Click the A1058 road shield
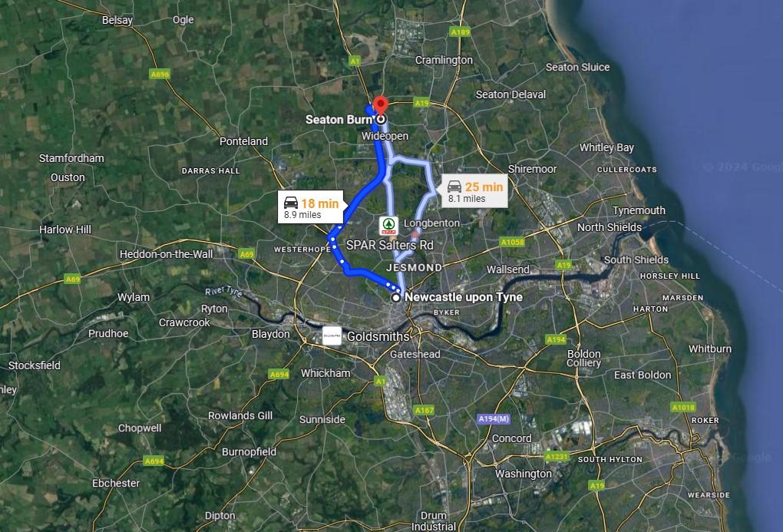 coord(512,243)
